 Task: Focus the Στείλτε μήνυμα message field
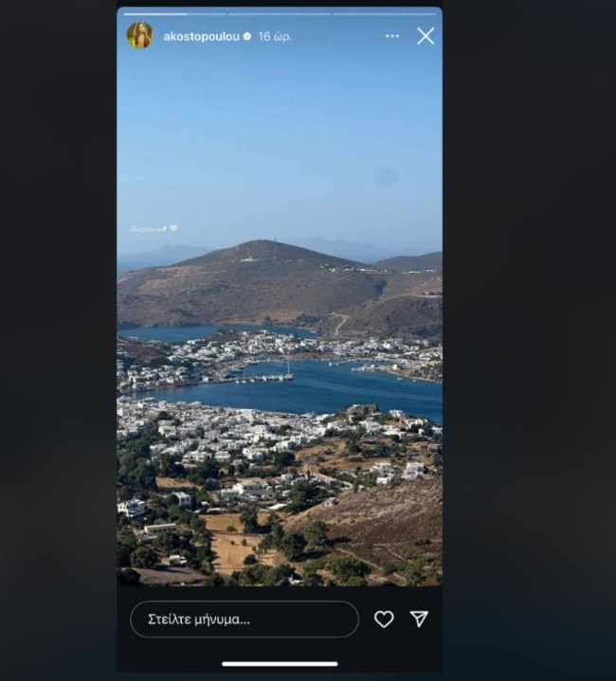(245, 619)
